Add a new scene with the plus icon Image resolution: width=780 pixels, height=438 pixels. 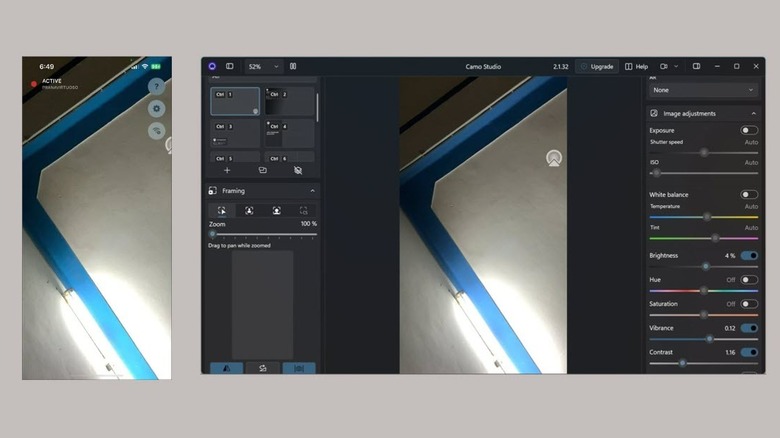click(227, 170)
